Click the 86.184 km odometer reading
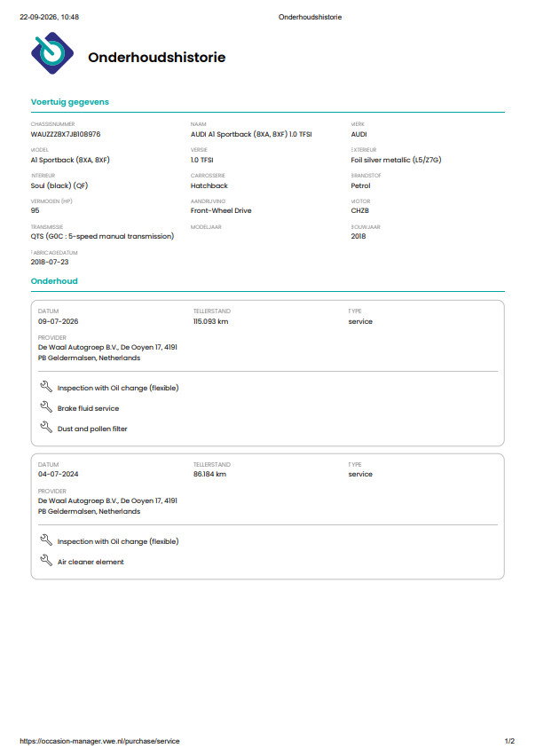536x756 pixels. coord(209,474)
